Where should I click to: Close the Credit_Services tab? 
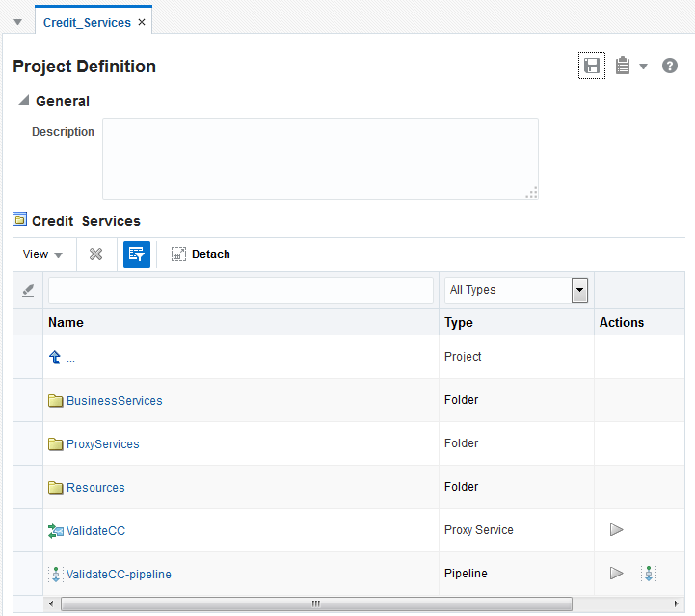point(142,22)
